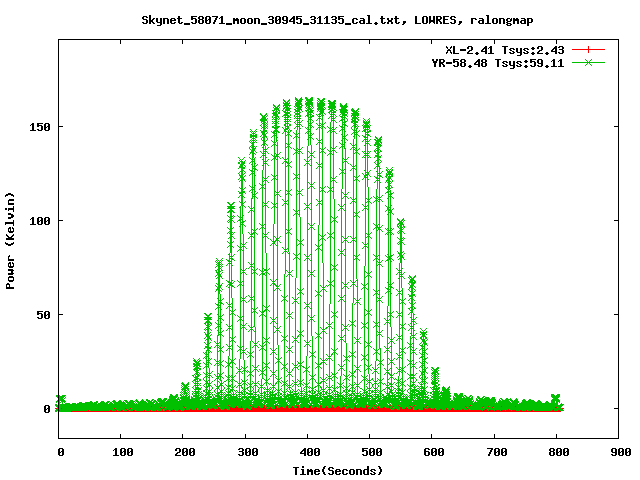Click the 800 tick label on x-axis
The image size is (640, 480).
pos(556,453)
